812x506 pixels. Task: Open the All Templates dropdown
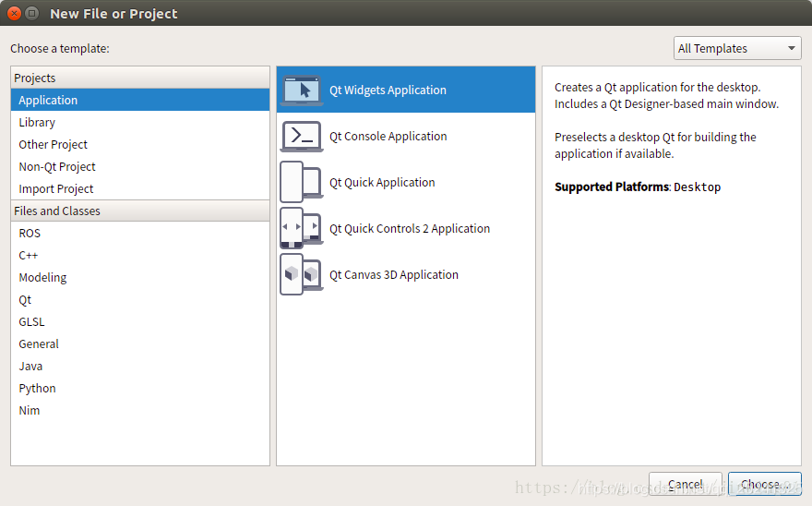737,48
